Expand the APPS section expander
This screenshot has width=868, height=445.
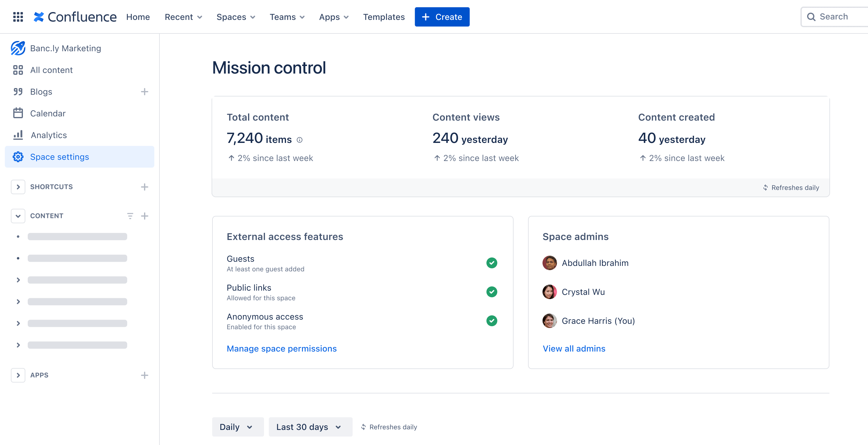pos(18,375)
